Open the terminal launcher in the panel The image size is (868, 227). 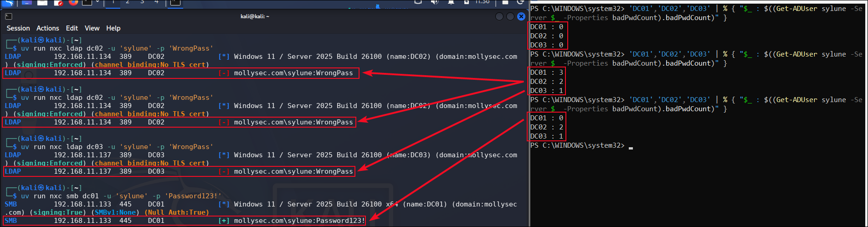point(87,2)
